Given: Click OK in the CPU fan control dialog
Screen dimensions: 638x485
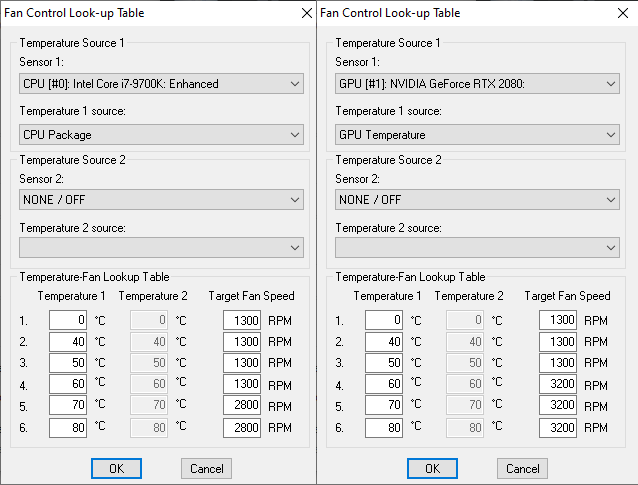Looking at the screenshot, I should (x=116, y=468).
